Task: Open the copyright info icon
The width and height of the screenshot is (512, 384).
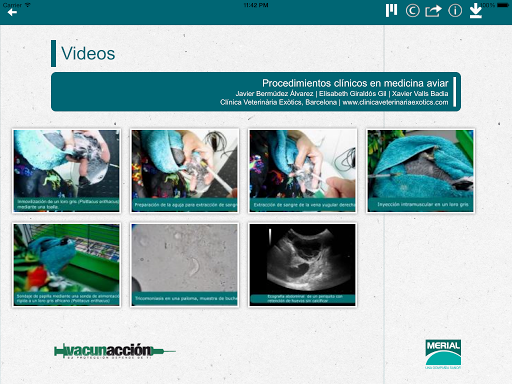Action: pyautogui.click(x=412, y=11)
